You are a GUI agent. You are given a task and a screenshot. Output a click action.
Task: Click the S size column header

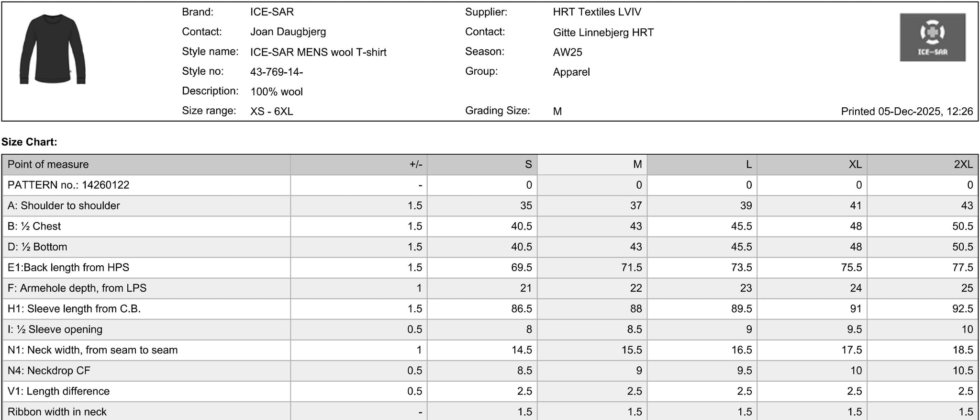[x=482, y=165]
